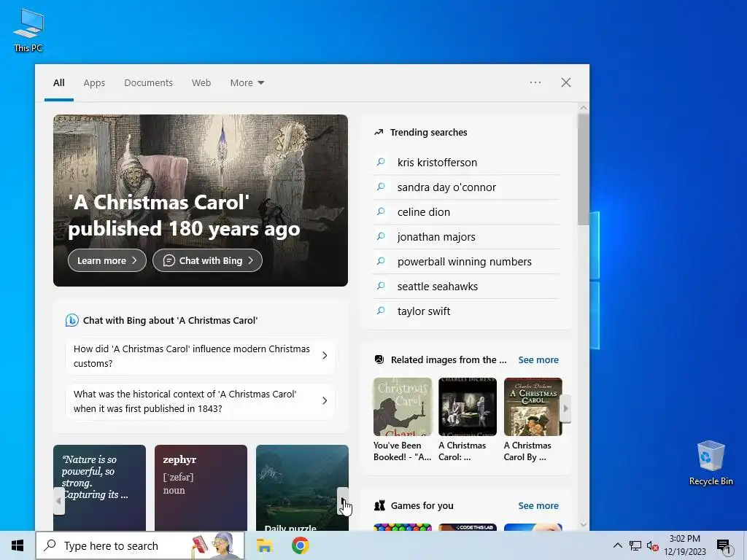Screen dimensions: 747x560
Task: Close the search panel
Action: pos(566,82)
